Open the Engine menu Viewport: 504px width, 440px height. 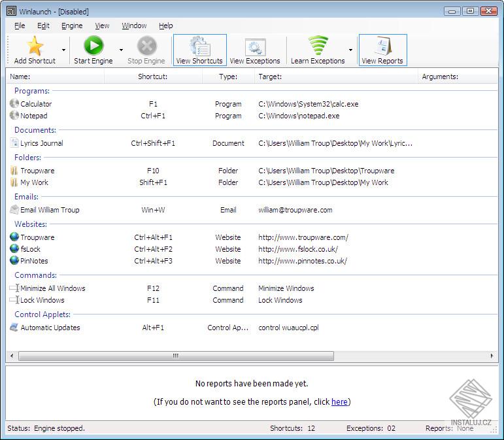(72, 25)
